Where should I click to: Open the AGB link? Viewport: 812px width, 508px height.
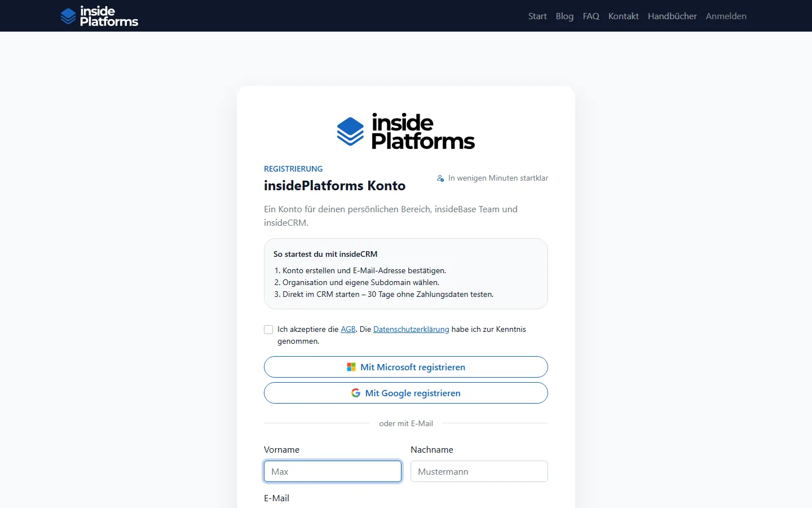point(348,329)
